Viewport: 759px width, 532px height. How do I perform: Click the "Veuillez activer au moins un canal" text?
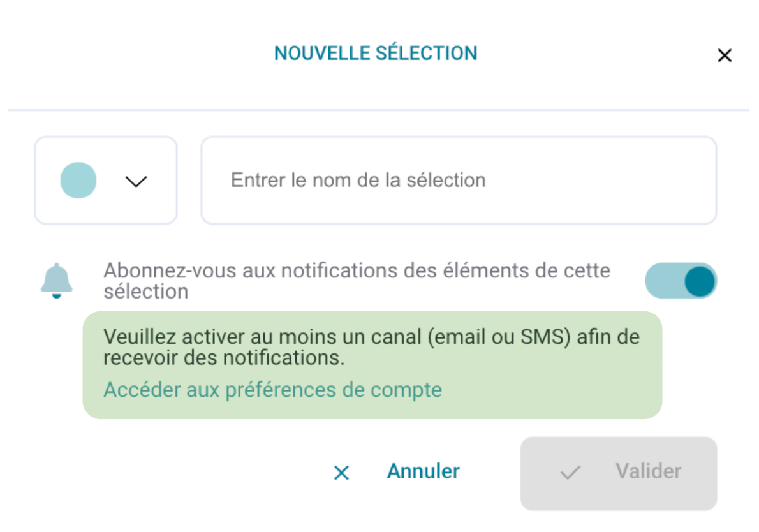point(371,337)
